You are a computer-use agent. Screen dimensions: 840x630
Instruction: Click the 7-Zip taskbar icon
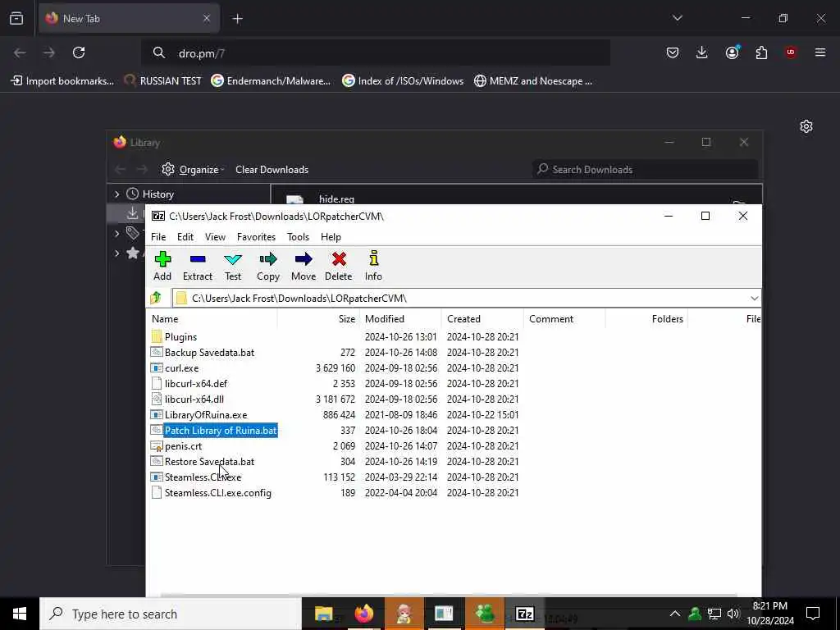(x=524, y=614)
